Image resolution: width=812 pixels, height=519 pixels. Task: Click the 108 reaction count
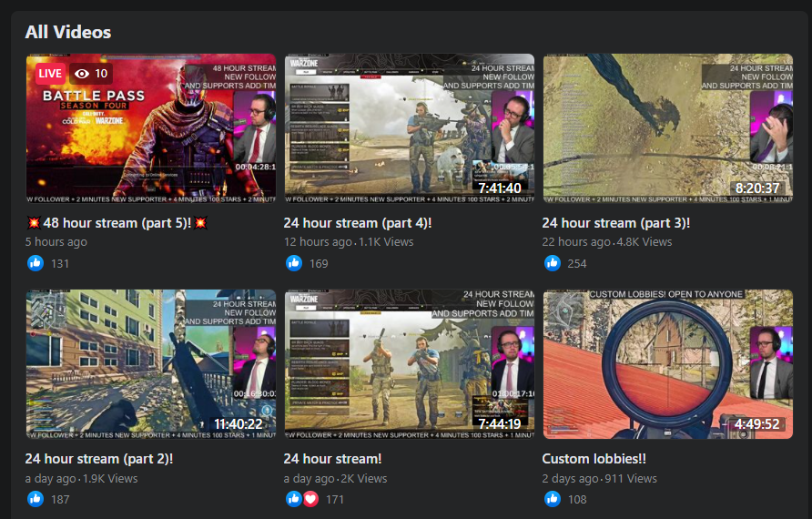(x=577, y=500)
